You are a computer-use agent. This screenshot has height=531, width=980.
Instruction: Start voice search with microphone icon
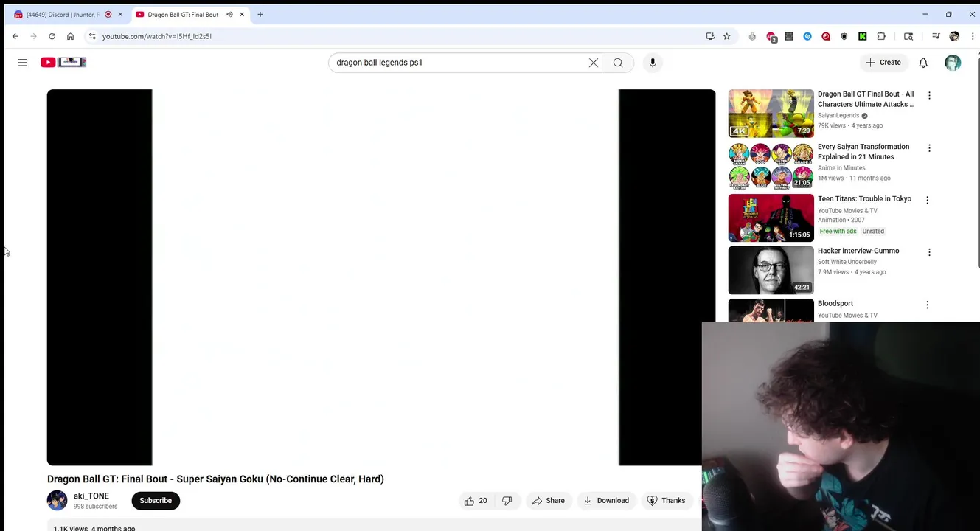653,63
